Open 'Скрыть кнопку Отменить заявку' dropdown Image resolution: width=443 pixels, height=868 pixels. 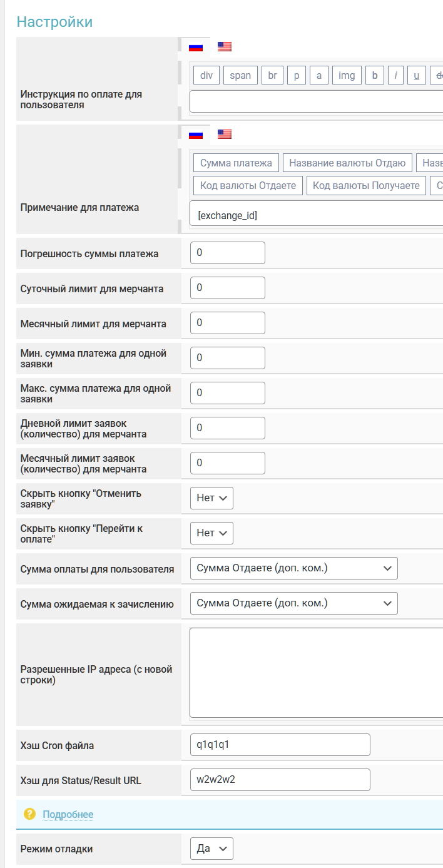tap(211, 498)
